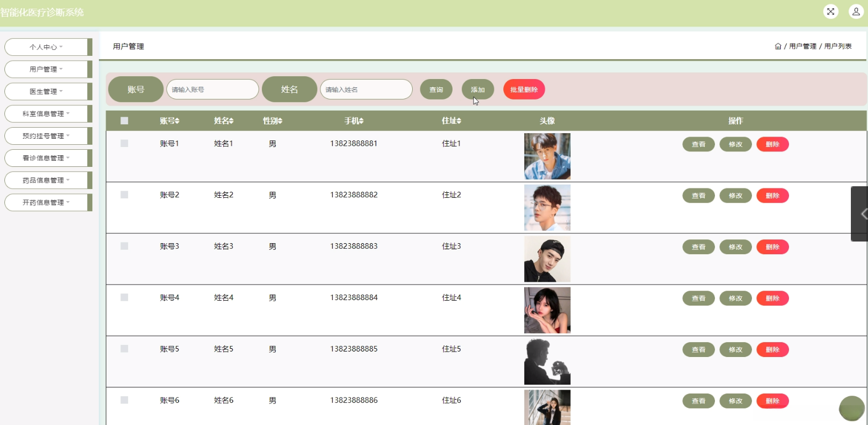
Task: Open the avatar thumbnail for 账号5
Action: coord(548,362)
